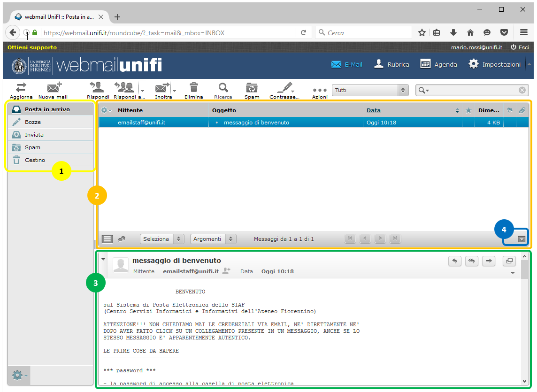
Task: Go to the next page of messages
Action: [380, 238]
